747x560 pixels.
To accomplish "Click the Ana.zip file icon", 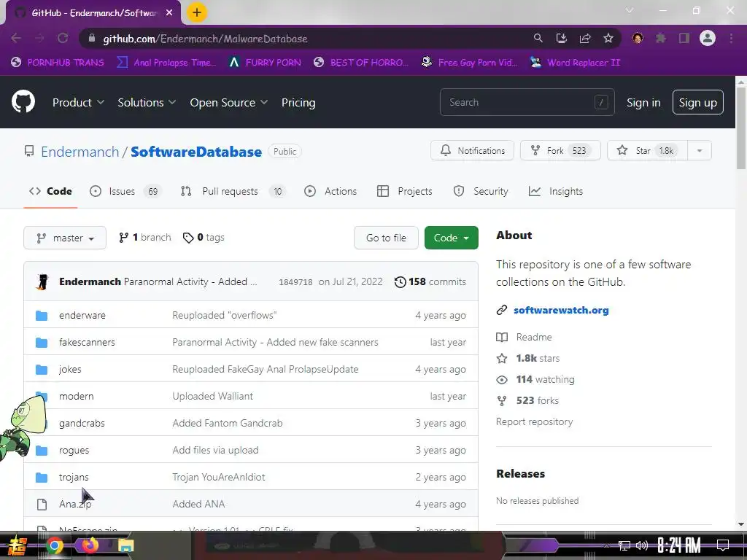I will tap(42, 505).
